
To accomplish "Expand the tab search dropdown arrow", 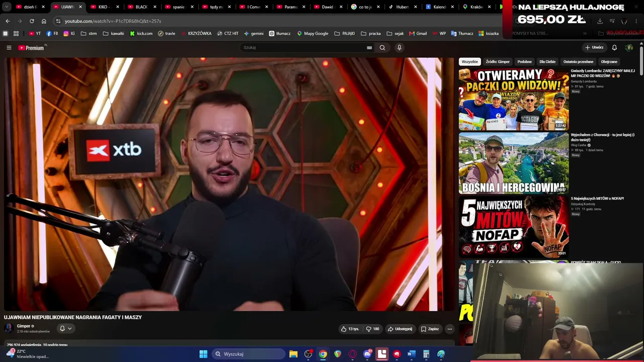I will pyautogui.click(x=7, y=7).
